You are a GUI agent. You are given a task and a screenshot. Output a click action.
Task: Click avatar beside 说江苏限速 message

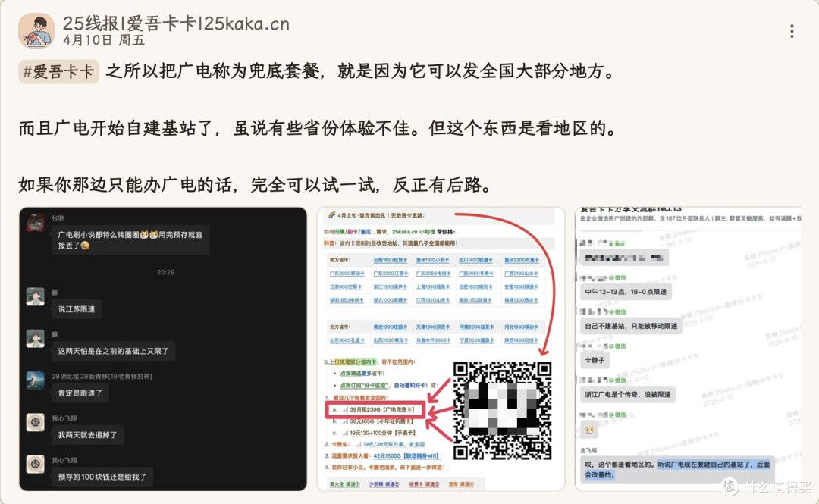tap(36, 296)
